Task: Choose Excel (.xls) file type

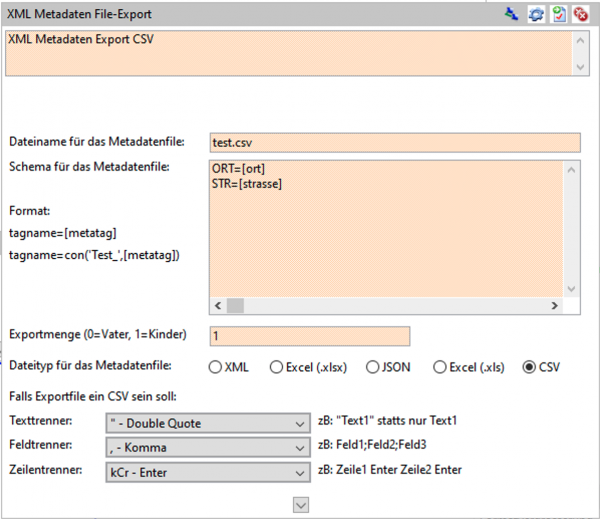Action: (x=439, y=367)
